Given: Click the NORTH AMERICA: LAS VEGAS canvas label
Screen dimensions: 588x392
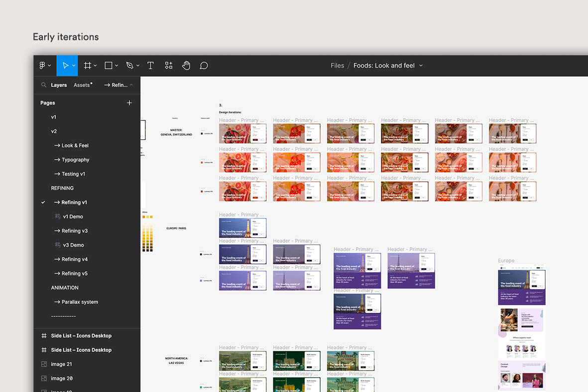Looking at the screenshot, I should [176, 361].
